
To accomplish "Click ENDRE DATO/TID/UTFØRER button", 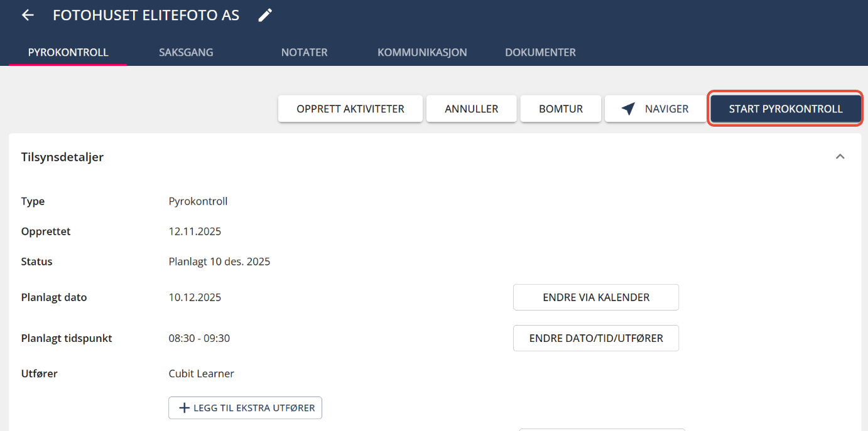I will point(596,338).
